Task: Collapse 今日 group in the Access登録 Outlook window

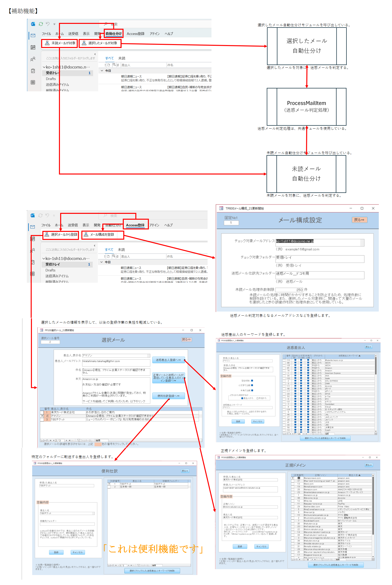Action: click(x=102, y=262)
